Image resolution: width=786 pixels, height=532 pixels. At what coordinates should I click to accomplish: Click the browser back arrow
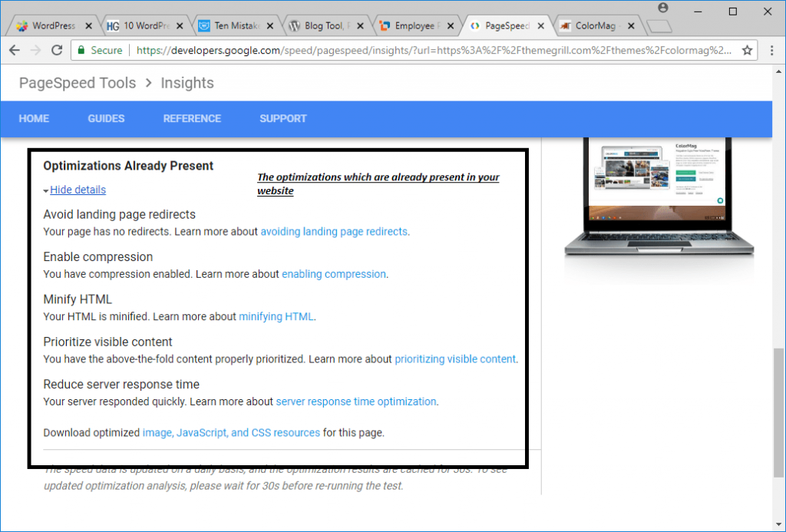point(14,50)
